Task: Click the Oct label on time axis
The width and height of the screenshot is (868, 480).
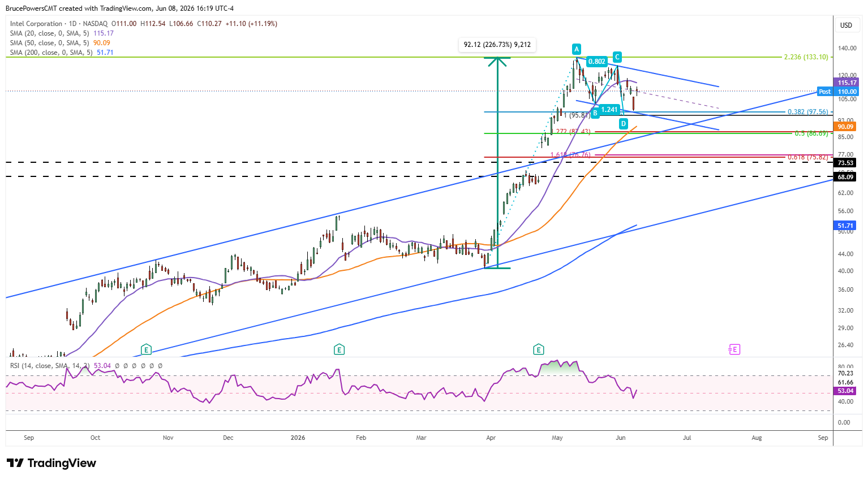Action: pos(95,438)
